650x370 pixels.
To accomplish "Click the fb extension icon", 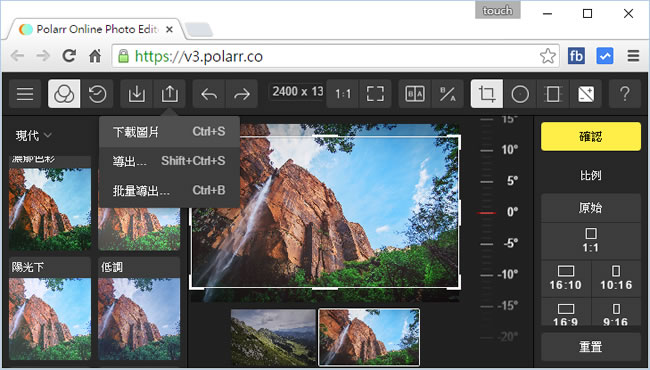I will (x=576, y=56).
